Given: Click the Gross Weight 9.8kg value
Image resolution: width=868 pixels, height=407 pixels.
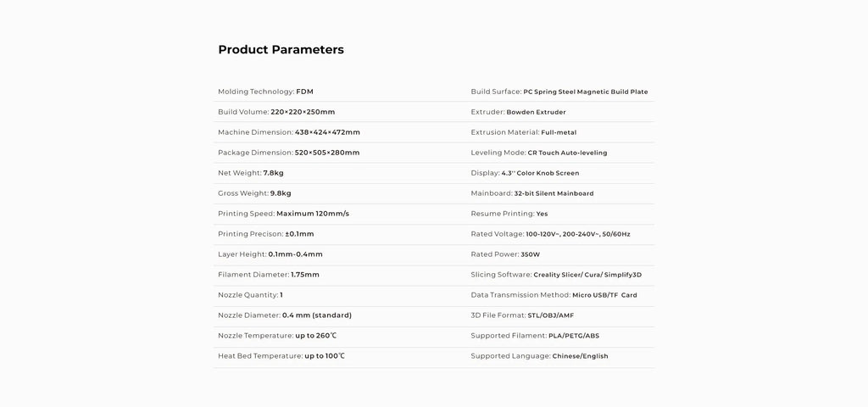Looking at the screenshot, I should click(x=281, y=193).
